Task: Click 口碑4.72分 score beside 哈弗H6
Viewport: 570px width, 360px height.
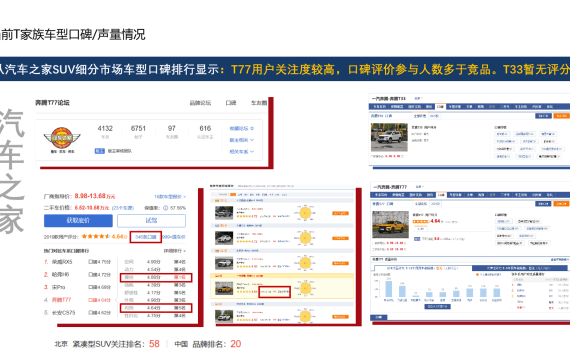Action: tap(100, 275)
